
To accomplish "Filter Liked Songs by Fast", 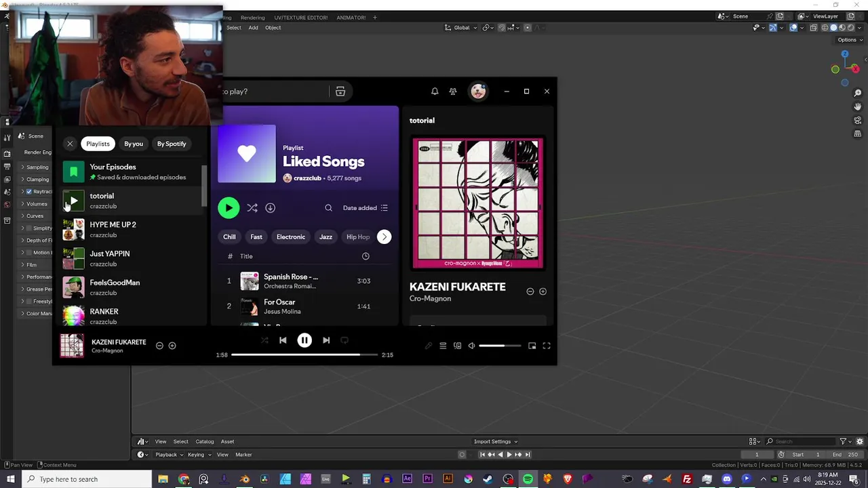I will pos(256,237).
